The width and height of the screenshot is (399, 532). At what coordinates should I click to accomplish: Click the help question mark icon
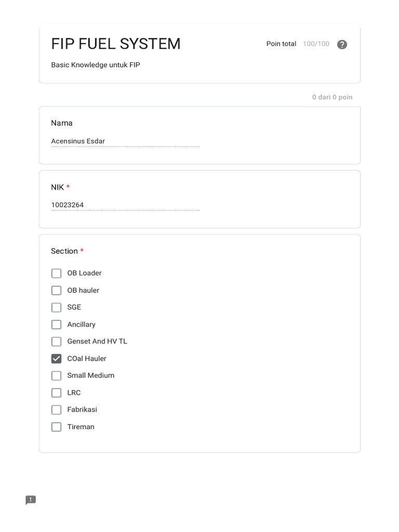click(x=342, y=44)
